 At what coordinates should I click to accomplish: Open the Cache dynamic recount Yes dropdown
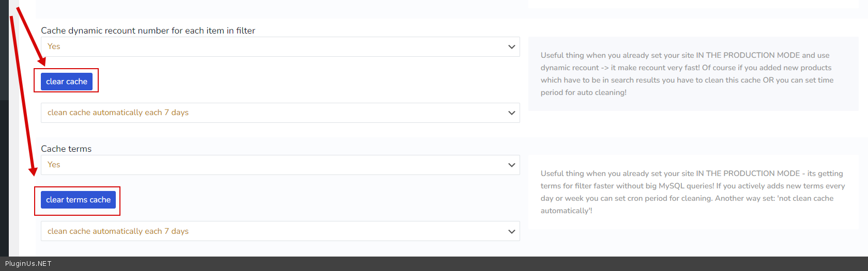(280, 47)
